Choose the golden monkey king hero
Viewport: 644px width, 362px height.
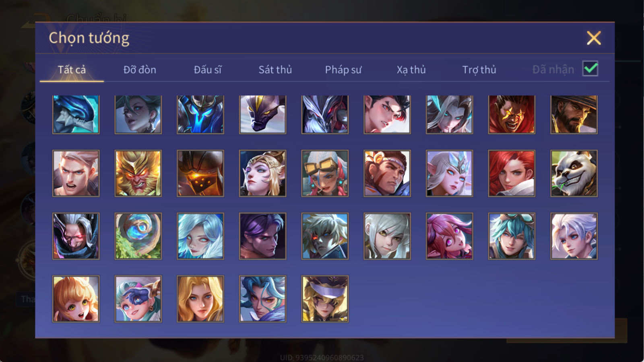138,173
